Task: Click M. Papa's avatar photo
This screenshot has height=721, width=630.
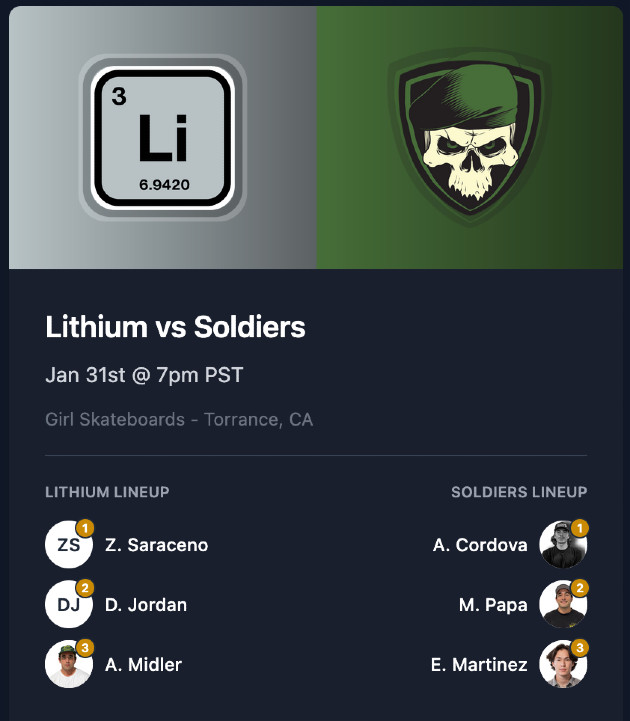Action: coord(562,604)
